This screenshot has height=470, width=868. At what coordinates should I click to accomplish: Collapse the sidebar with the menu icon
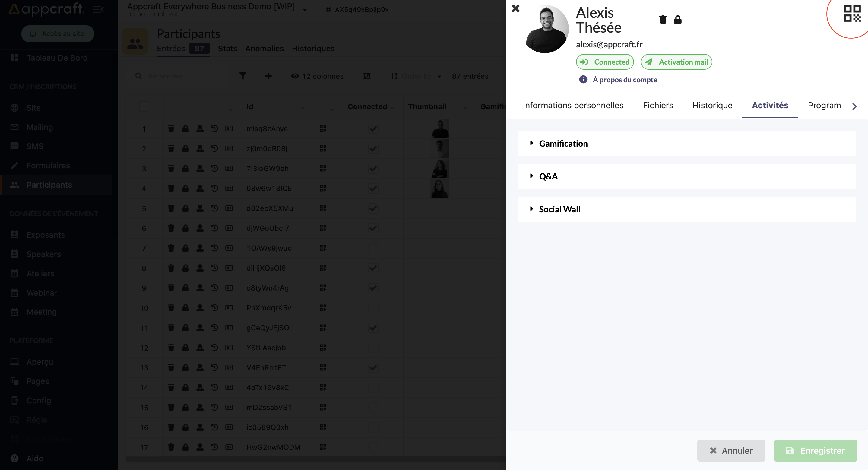[x=98, y=10]
